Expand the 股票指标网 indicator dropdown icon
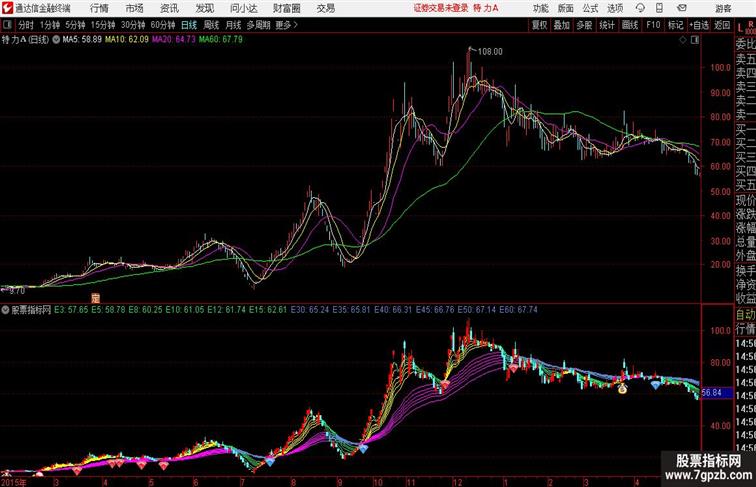This screenshot has width=756, height=487. pyautogui.click(x=5, y=310)
